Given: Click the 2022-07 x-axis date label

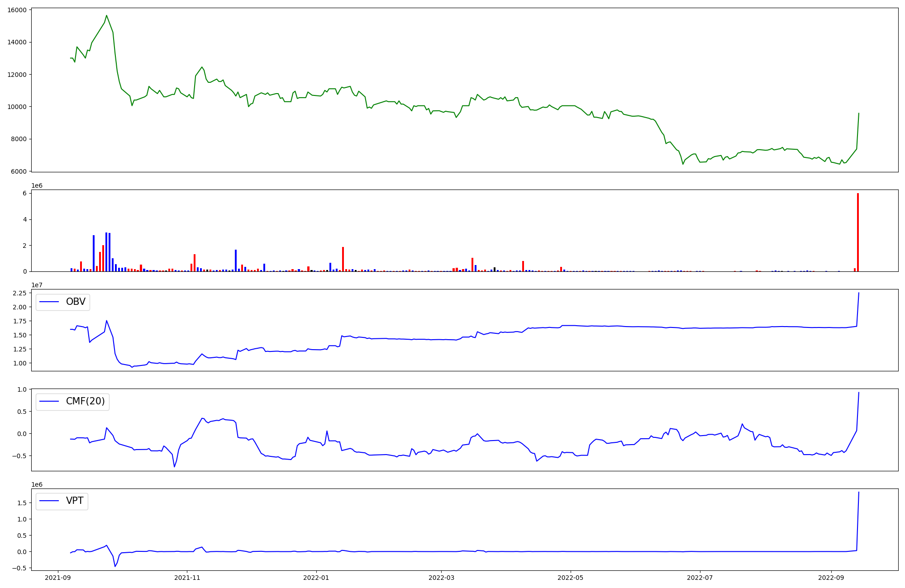Looking at the screenshot, I should [700, 577].
